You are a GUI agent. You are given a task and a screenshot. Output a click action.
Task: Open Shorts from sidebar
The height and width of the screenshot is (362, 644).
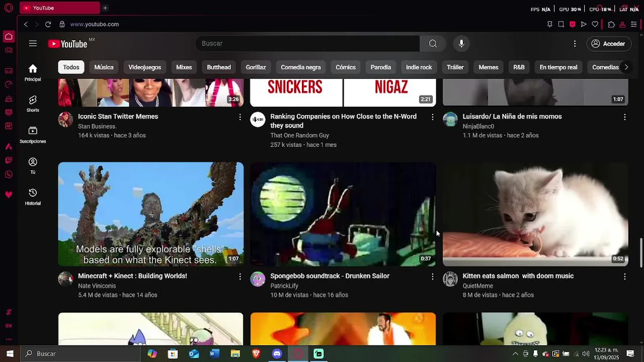[33, 104]
